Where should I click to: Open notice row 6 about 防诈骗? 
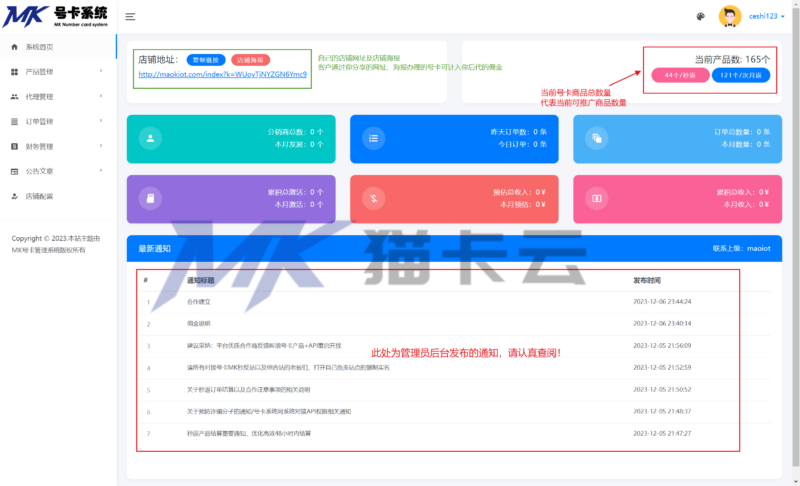click(268, 412)
